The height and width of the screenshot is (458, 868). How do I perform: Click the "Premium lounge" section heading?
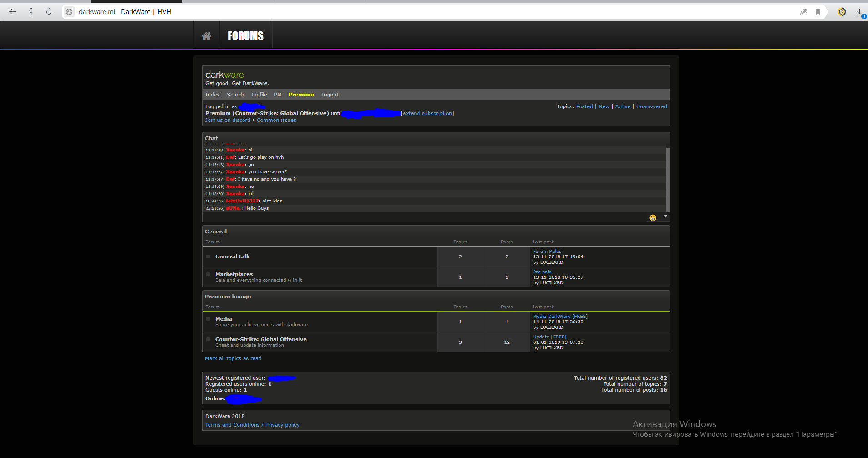tap(228, 297)
